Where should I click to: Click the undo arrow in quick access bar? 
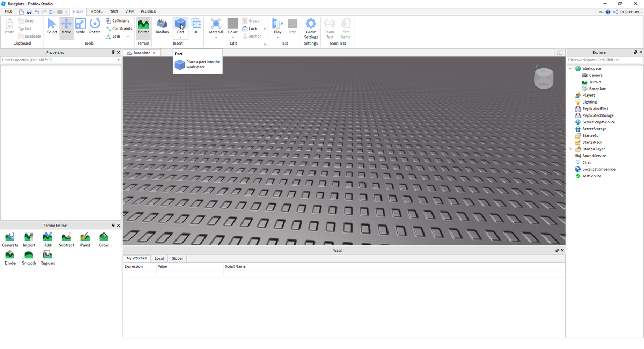(x=36, y=12)
